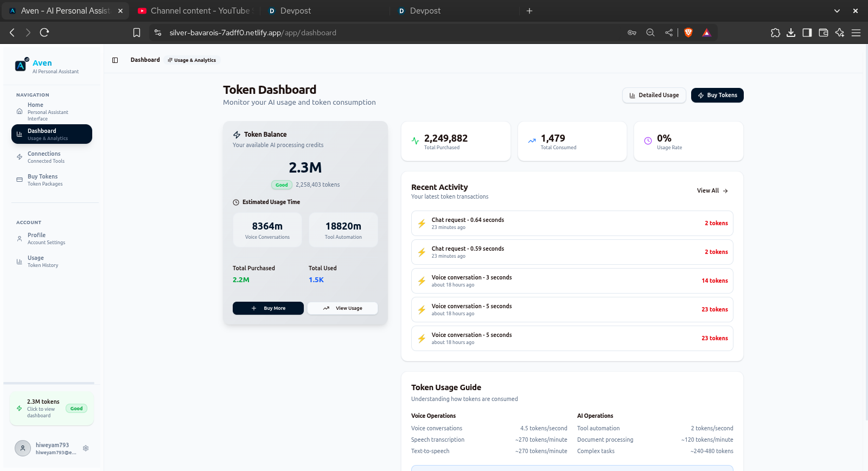868x471 pixels.
Task: Open Connections Connected Tools
Action: tap(52, 157)
